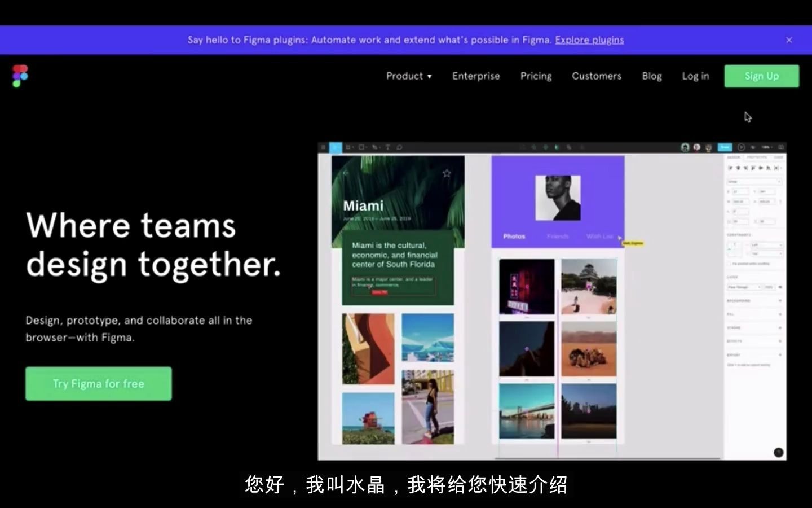Open the hamburger menu in Figma editor toolbar
This screenshot has height=508, width=812.
tap(323, 147)
